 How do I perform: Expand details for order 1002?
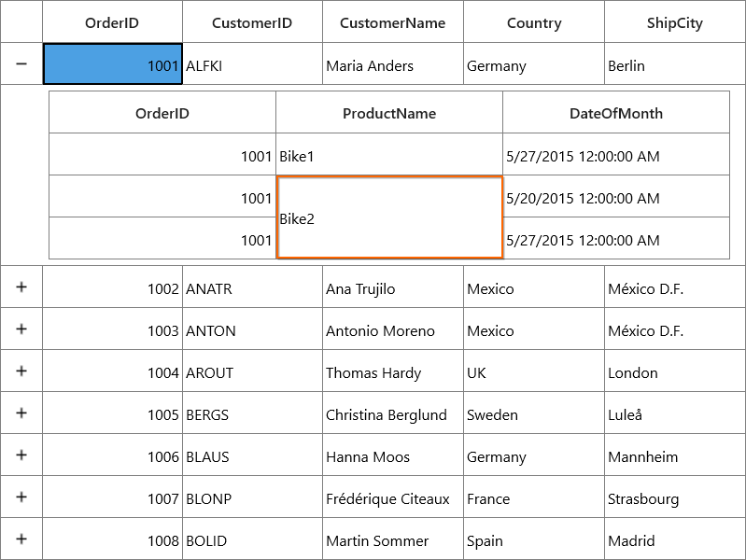pyautogui.click(x=21, y=287)
